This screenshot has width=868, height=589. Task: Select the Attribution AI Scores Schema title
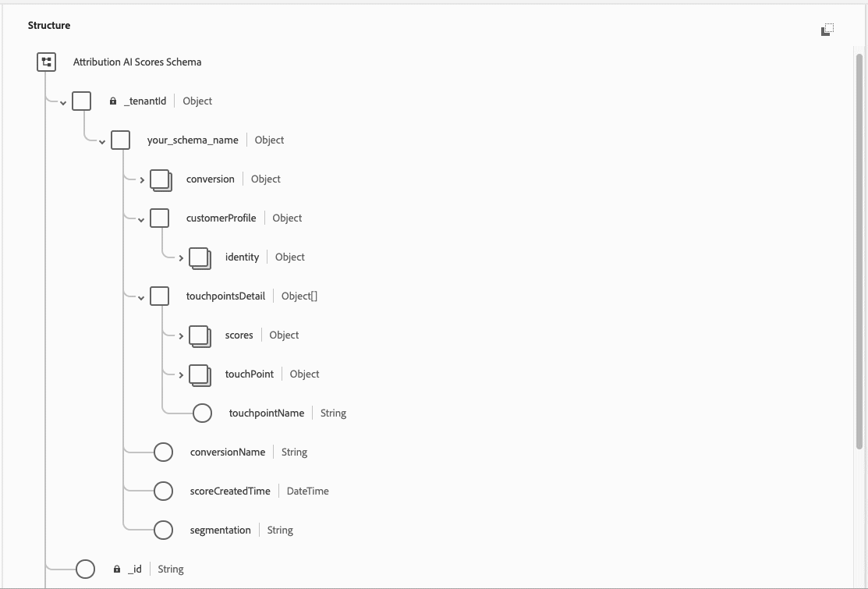coord(137,62)
